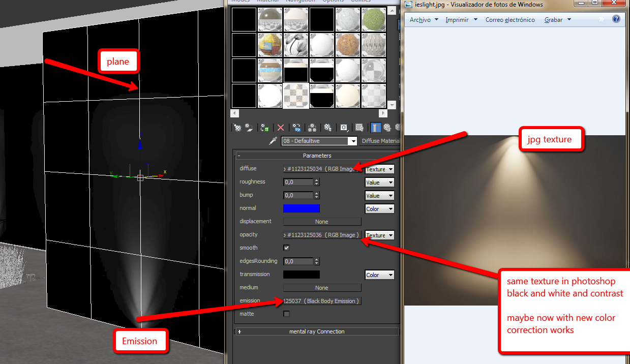Open the roughness Value type dropdown

[380, 183]
